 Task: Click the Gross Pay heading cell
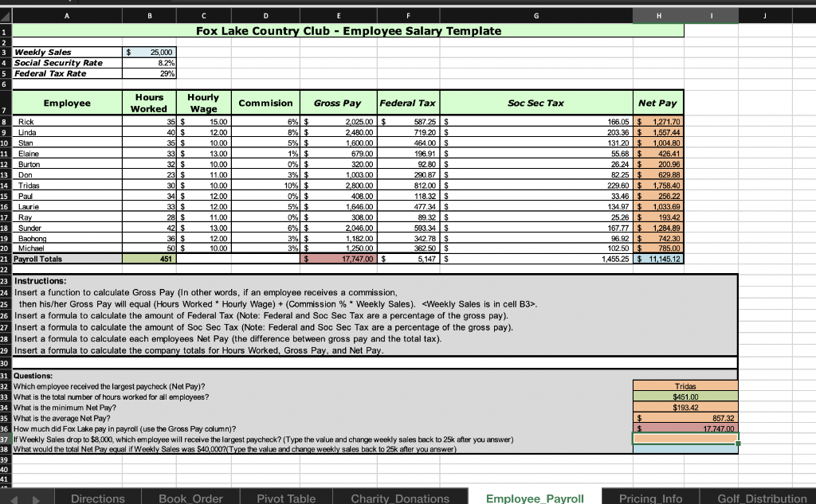(x=338, y=103)
